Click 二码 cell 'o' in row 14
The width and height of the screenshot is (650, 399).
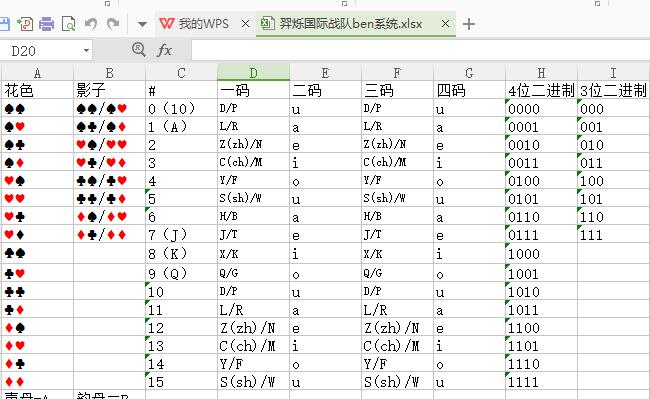point(325,363)
